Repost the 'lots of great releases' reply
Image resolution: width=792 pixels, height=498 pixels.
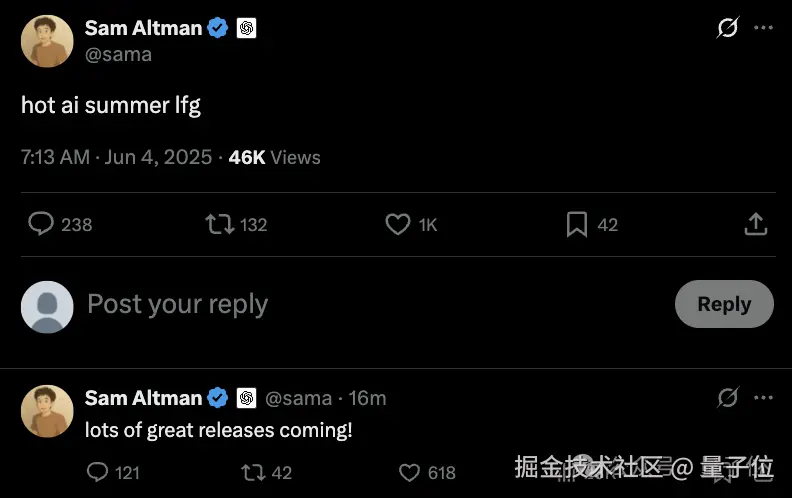tap(253, 472)
